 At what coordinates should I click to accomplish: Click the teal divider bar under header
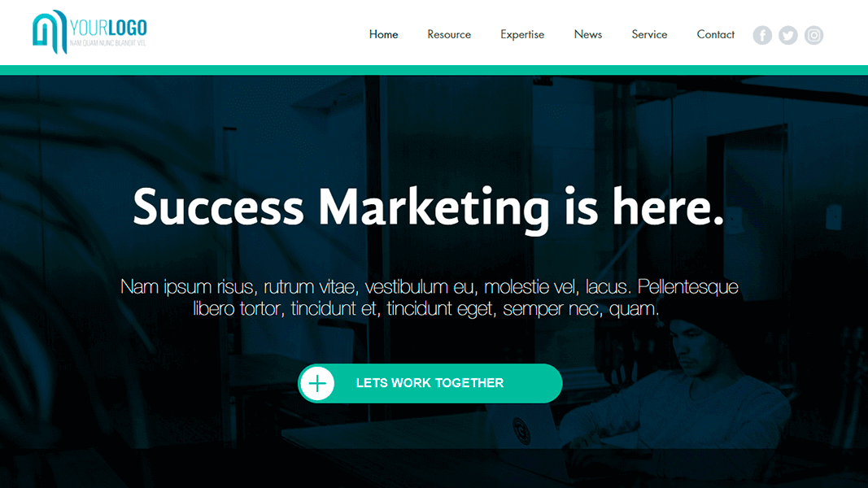(434, 70)
